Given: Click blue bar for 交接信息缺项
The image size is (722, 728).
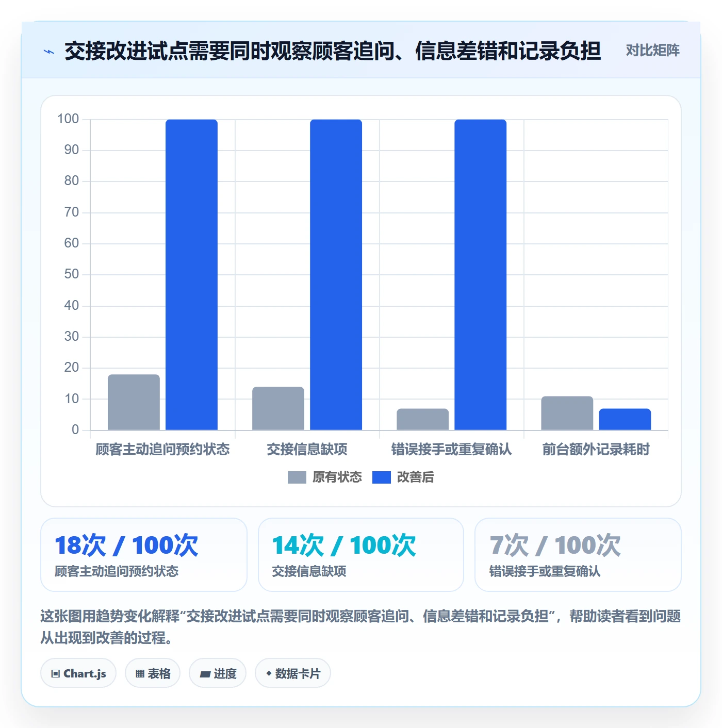Looking at the screenshot, I should (336, 275).
